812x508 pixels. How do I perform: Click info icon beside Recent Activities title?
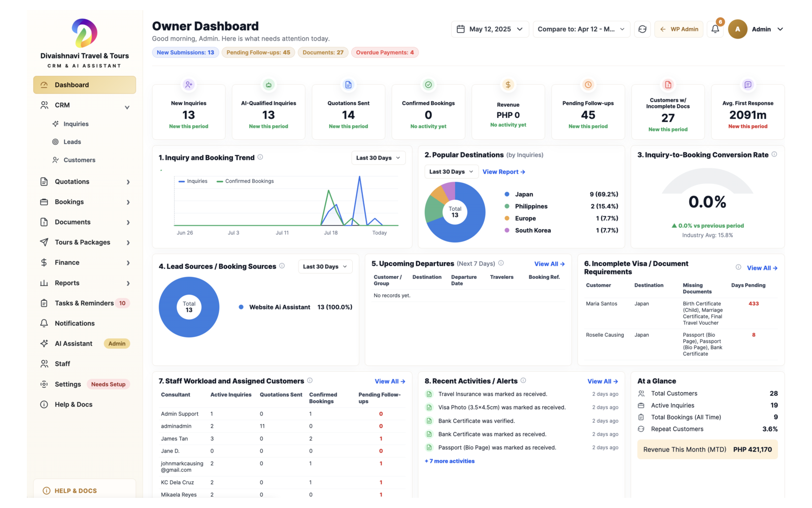pos(523,380)
